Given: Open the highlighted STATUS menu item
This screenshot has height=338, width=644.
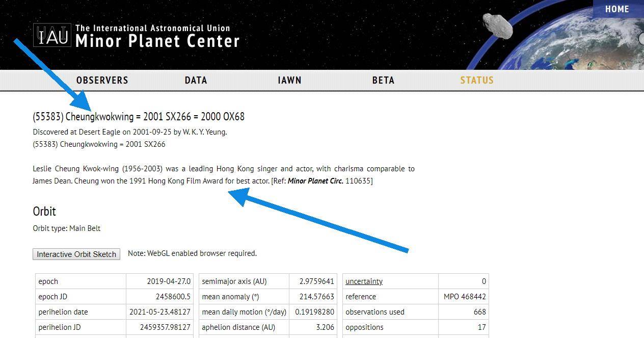Looking at the screenshot, I should pos(477,80).
